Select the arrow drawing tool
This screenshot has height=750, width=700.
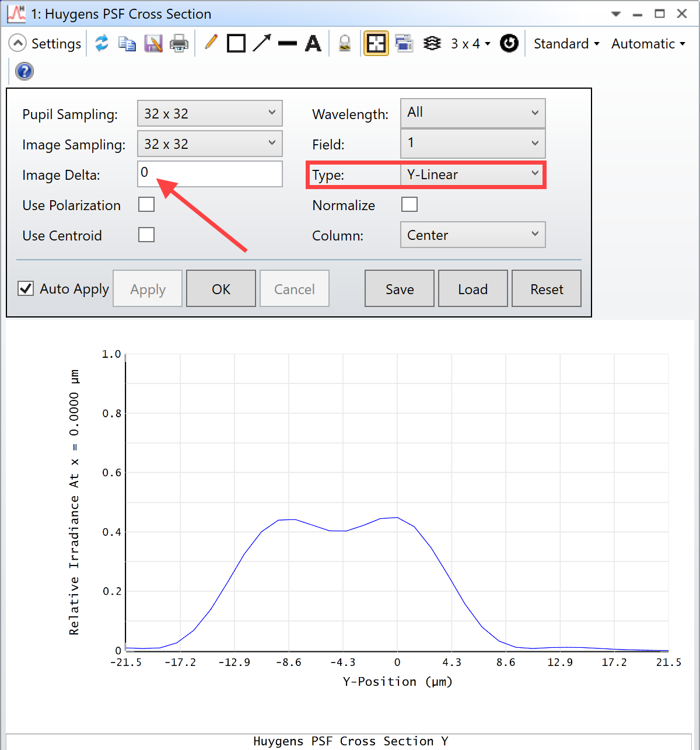(262, 43)
